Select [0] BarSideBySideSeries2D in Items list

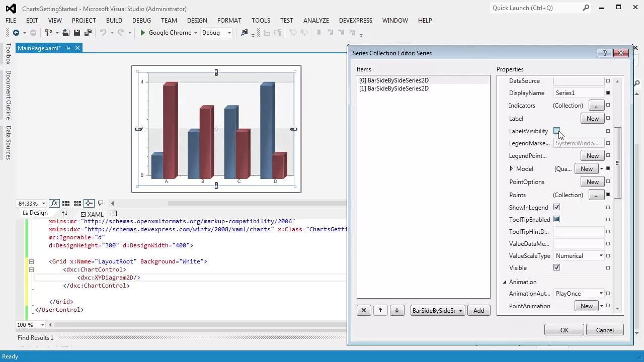[x=394, y=80]
